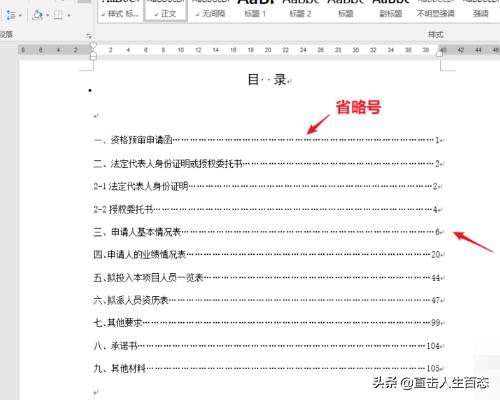
Task: Apply the 强调 style
Action: point(481,11)
